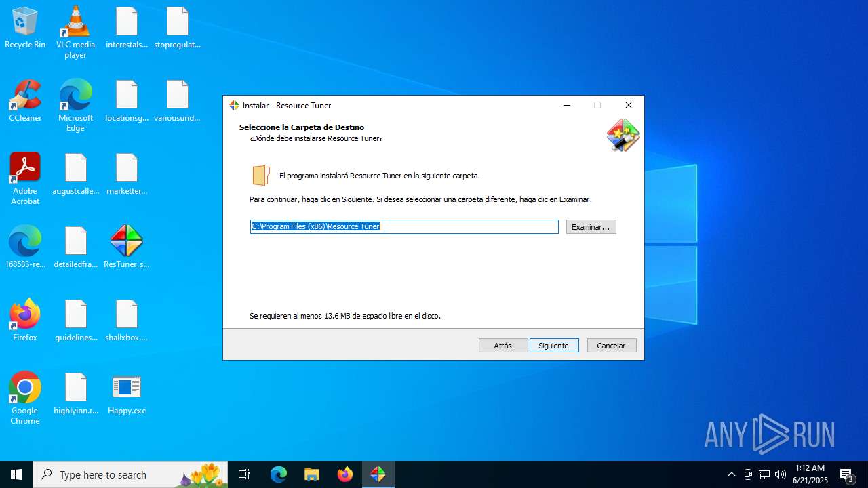Click the destination folder path field
This screenshot has height=488, width=868.
coord(404,226)
